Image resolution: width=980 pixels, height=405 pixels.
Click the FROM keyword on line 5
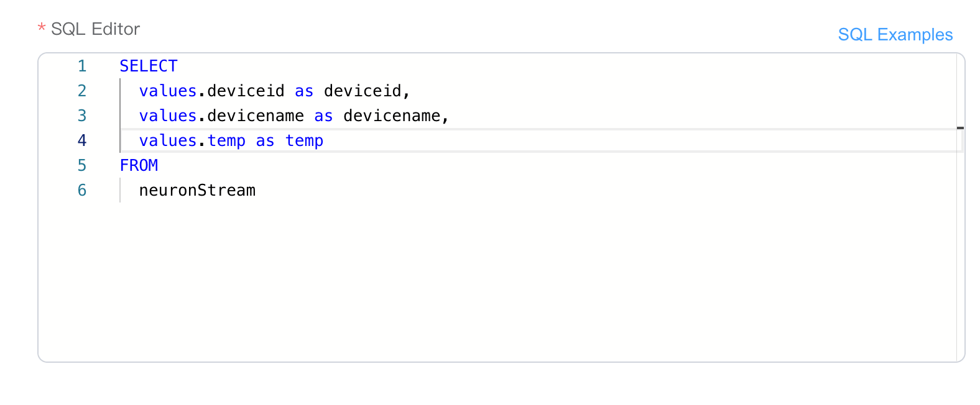pos(139,165)
